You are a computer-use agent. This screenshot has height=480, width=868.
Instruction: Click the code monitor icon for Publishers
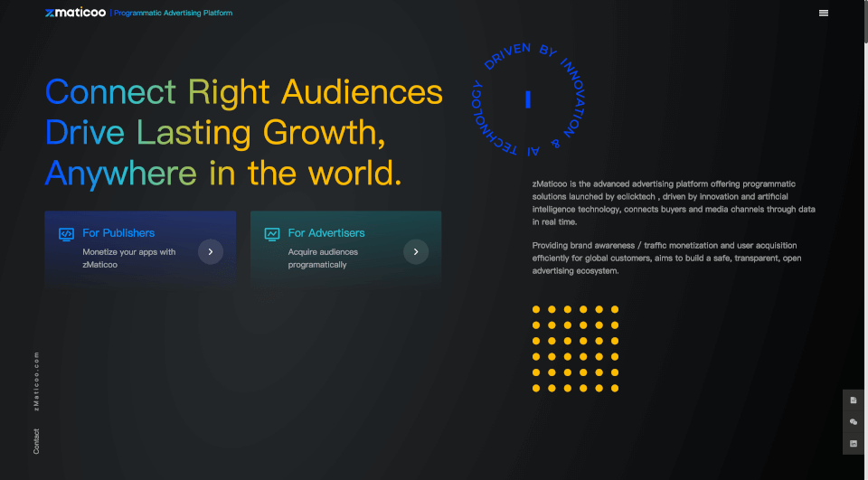click(x=66, y=234)
